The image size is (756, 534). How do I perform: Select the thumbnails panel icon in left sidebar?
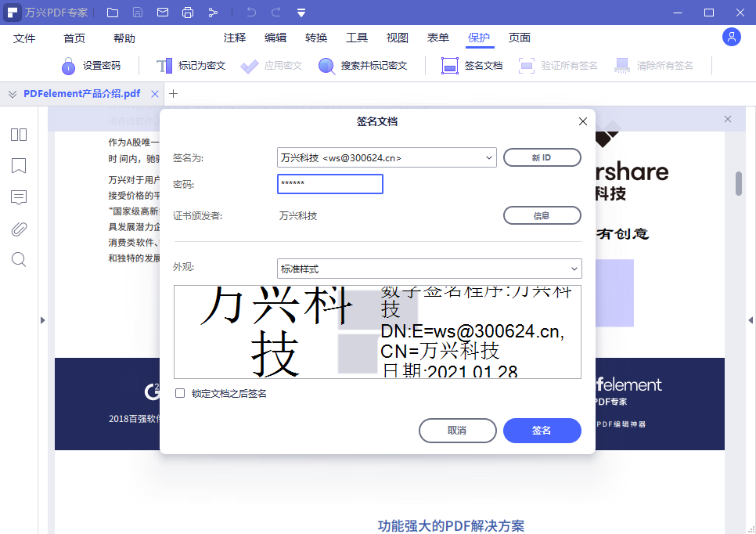pos(18,135)
